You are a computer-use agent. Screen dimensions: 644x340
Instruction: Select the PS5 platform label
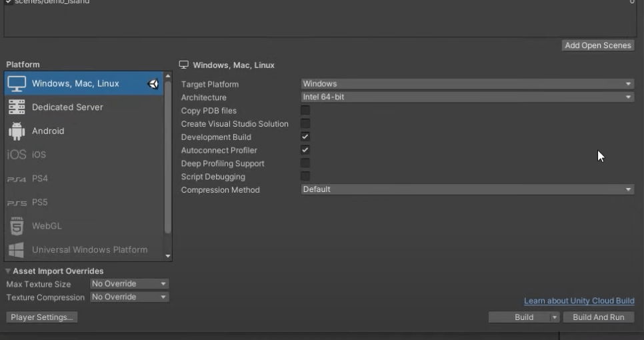pos(40,203)
